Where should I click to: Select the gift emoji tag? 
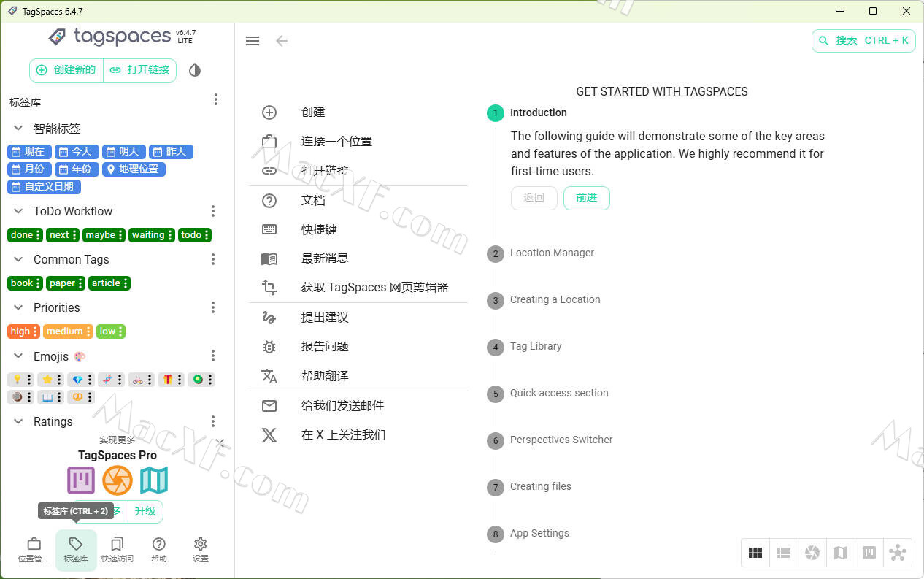(x=171, y=380)
